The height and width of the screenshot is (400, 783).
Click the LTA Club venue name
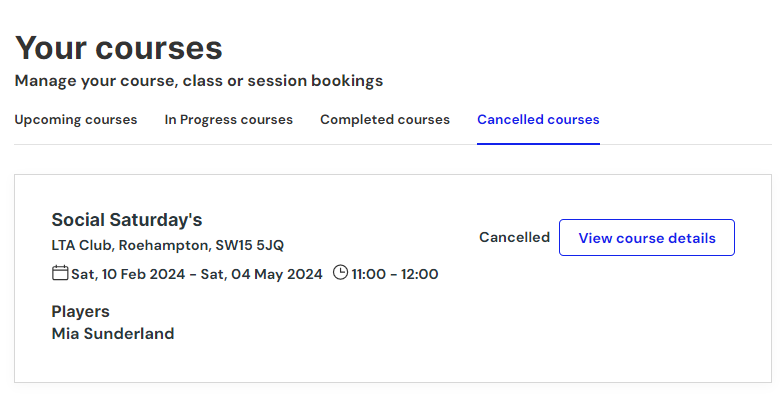(81, 245)
